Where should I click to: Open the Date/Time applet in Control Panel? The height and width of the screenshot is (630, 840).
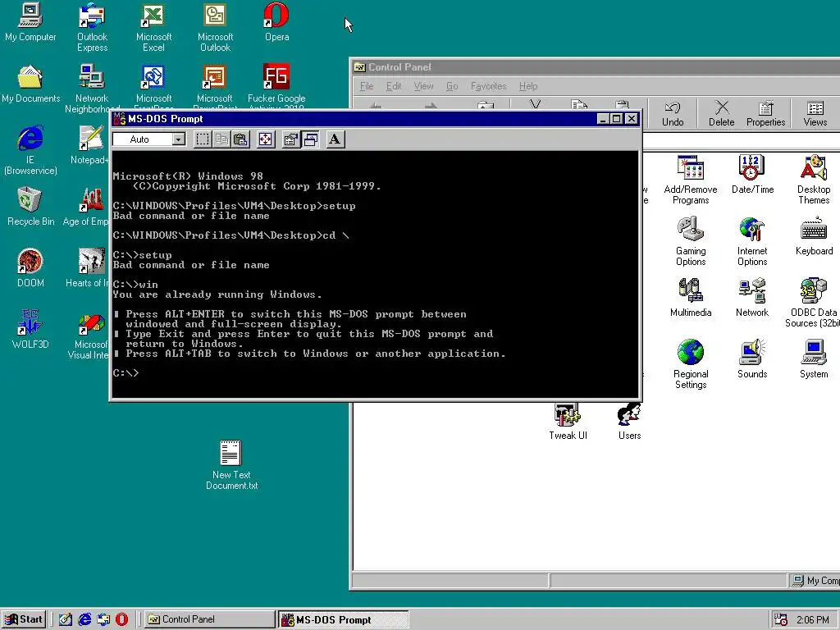pyautogui.click(x=752, y=174)
